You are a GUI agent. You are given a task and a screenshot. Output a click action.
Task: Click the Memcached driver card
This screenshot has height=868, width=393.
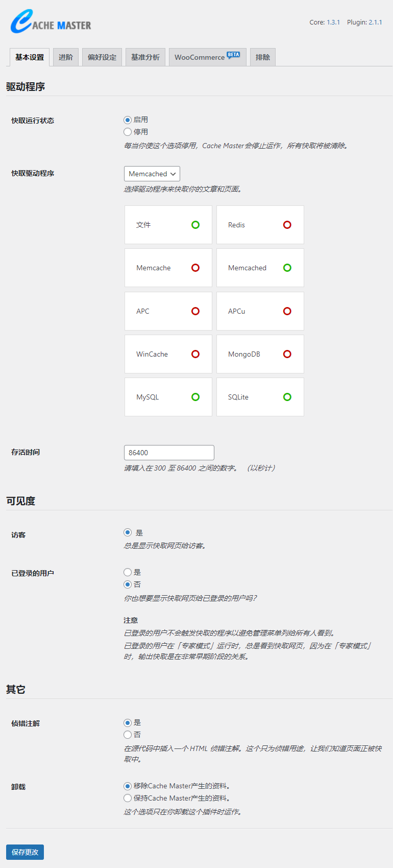point(260,268)
